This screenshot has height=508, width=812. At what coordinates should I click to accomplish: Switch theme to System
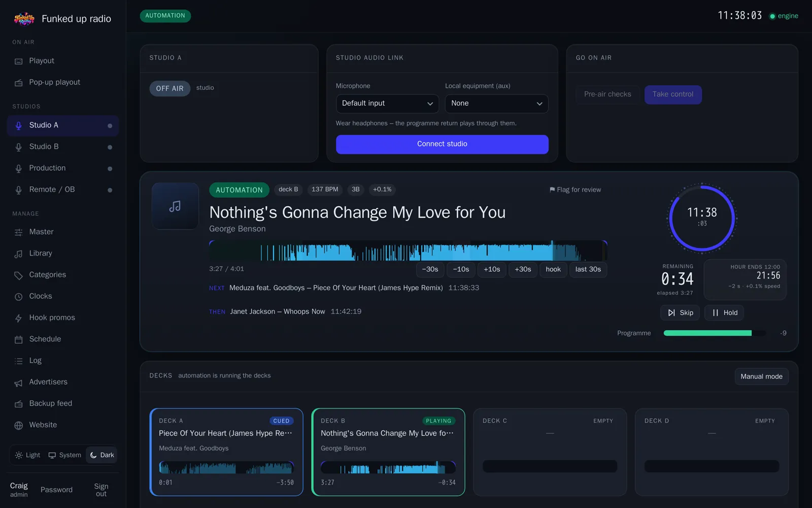(x=64, y=455)
